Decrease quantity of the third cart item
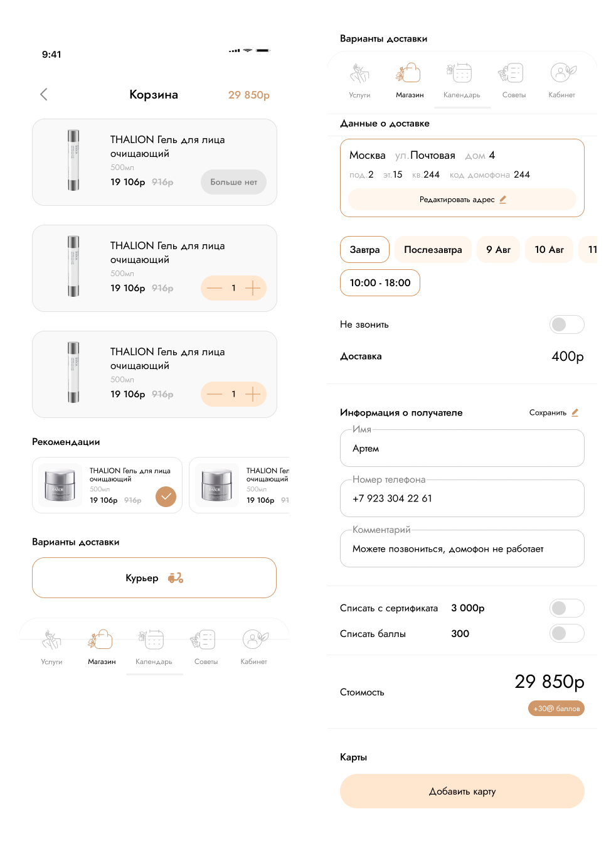 [x=215, y=394]
